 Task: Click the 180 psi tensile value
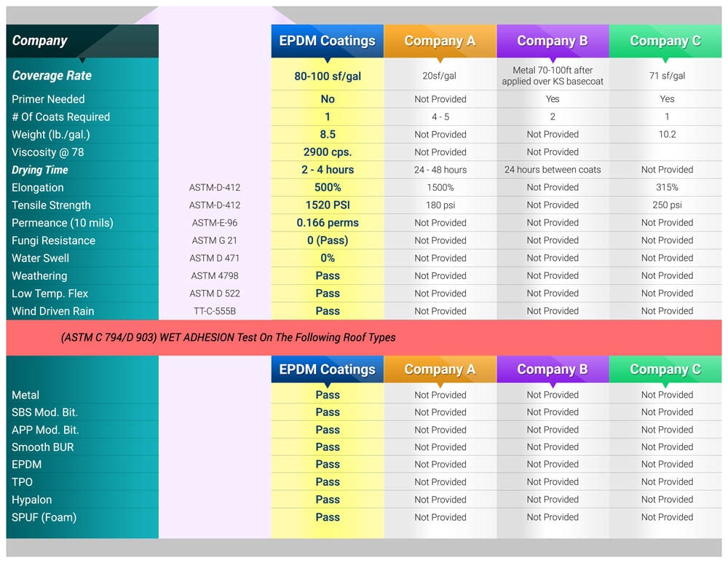click(440, 205)
